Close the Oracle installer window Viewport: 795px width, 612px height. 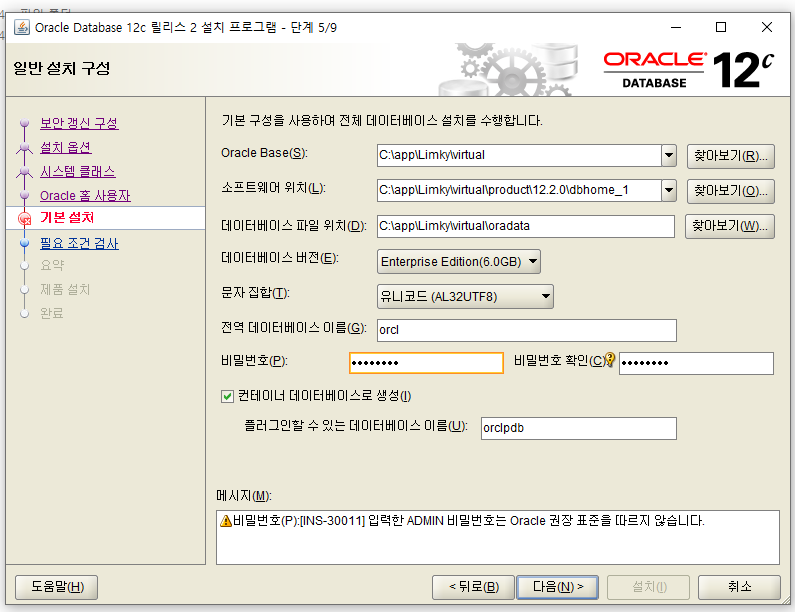[x=767, y=27]
